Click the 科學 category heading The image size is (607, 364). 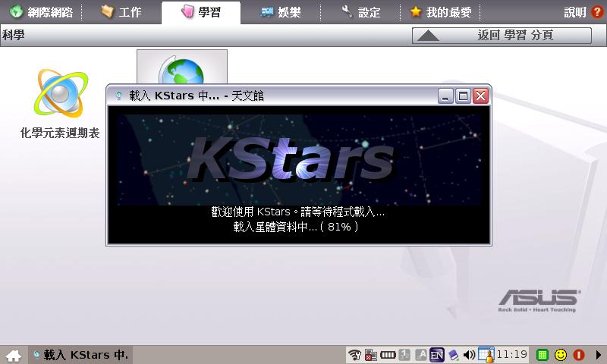13,35
